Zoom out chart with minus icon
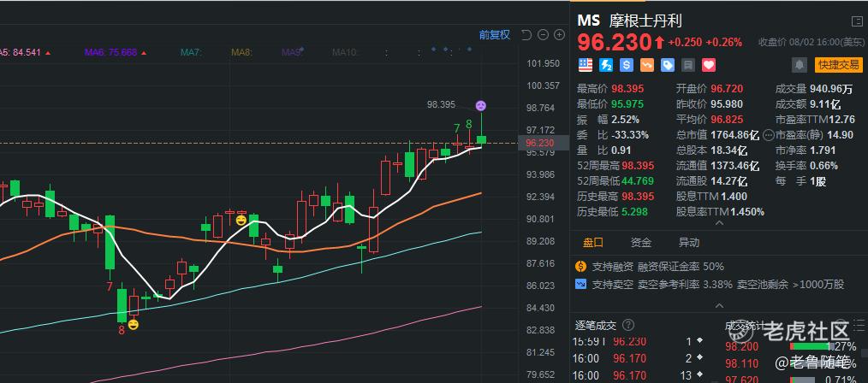The height and width of the screenshot is (383, 868). [543, 35]
